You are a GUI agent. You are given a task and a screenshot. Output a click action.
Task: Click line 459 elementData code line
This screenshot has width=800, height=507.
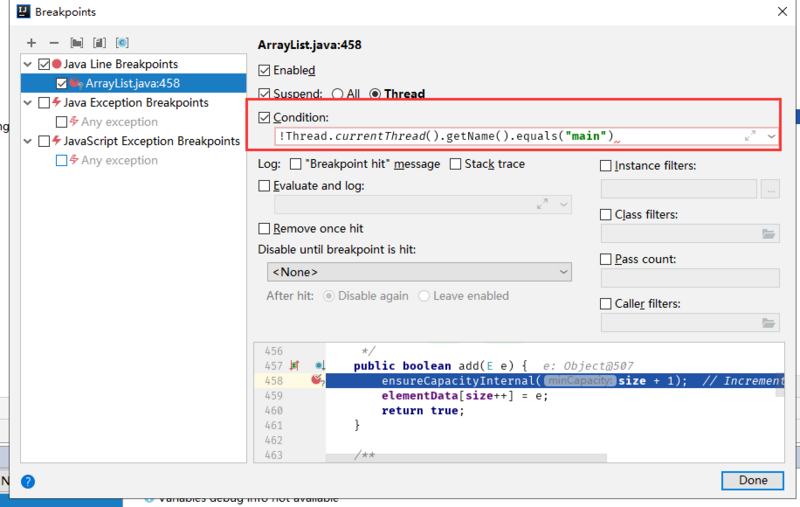coord(465,396)
